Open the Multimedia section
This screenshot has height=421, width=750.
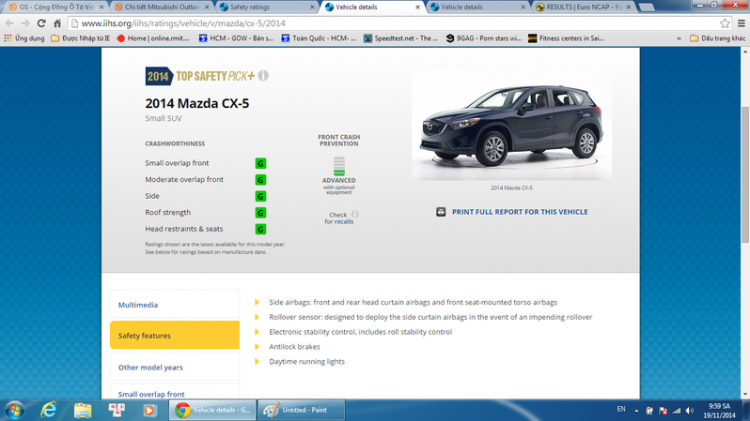(175, 304)
